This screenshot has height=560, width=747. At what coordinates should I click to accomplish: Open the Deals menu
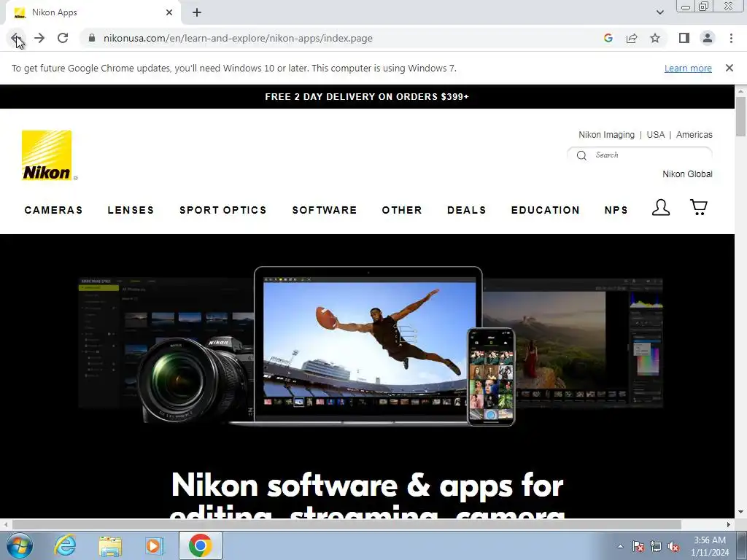(x=466, y=210)
